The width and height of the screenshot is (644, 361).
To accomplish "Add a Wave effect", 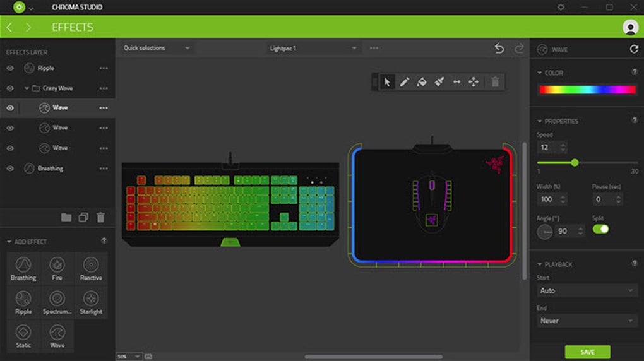I will 57,336.
